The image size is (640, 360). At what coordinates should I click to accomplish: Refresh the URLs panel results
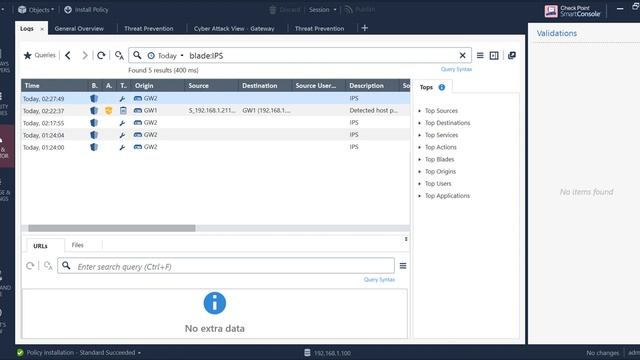tap(30, 266)
